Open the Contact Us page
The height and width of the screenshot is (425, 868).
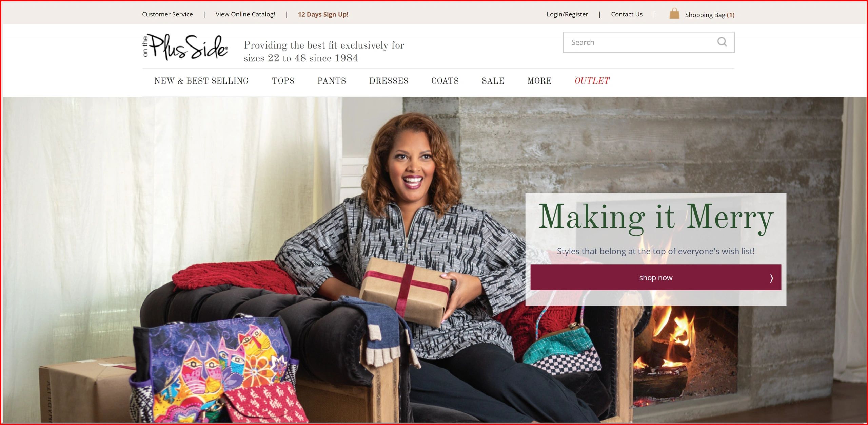[627, 14]
